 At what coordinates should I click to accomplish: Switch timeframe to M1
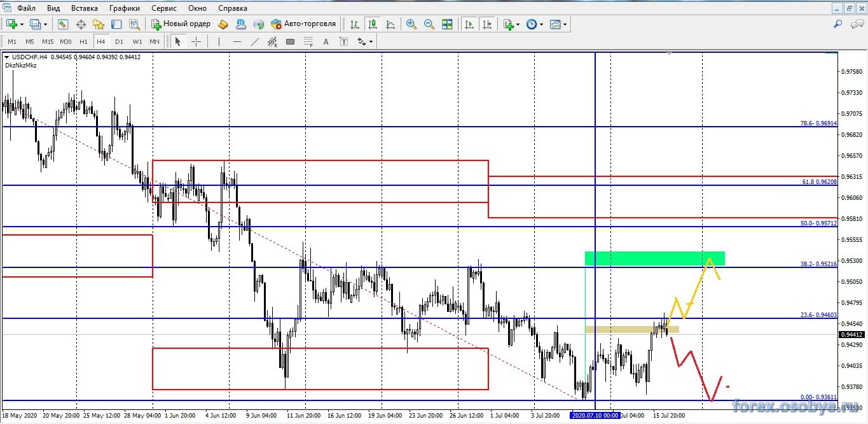pyautogui.click(x=12, y=41)
